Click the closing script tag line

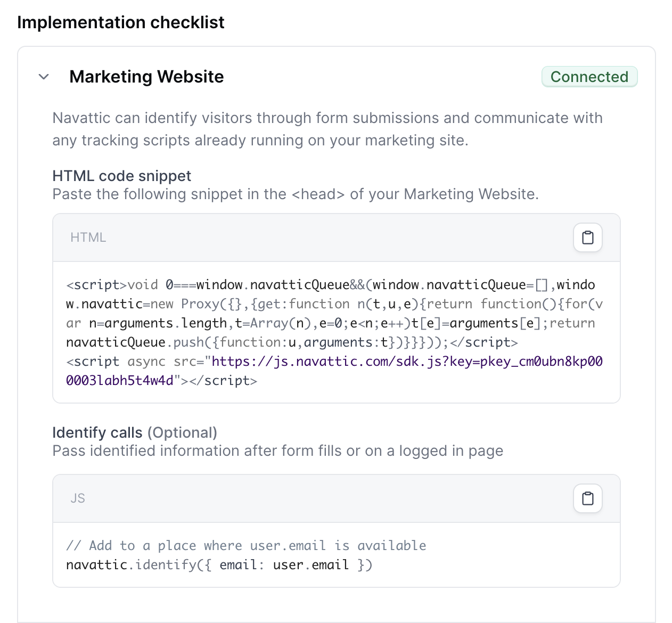click(162, 381)
